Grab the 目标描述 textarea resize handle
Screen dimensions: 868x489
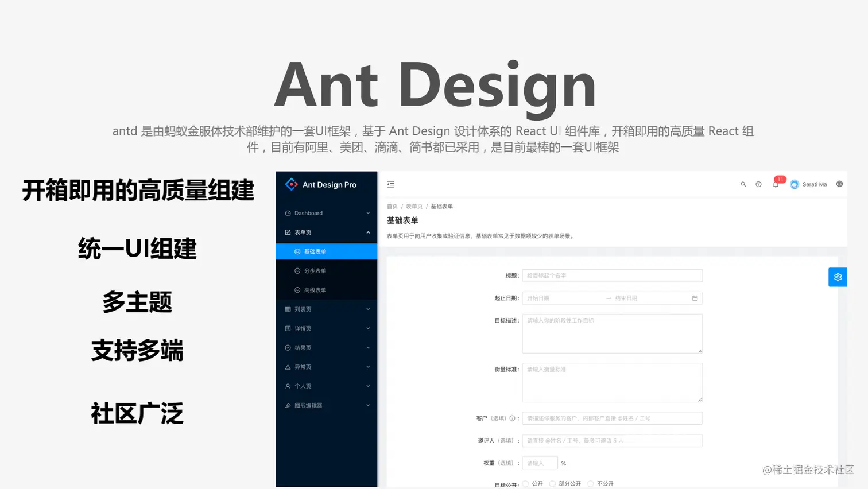point(699,350)
